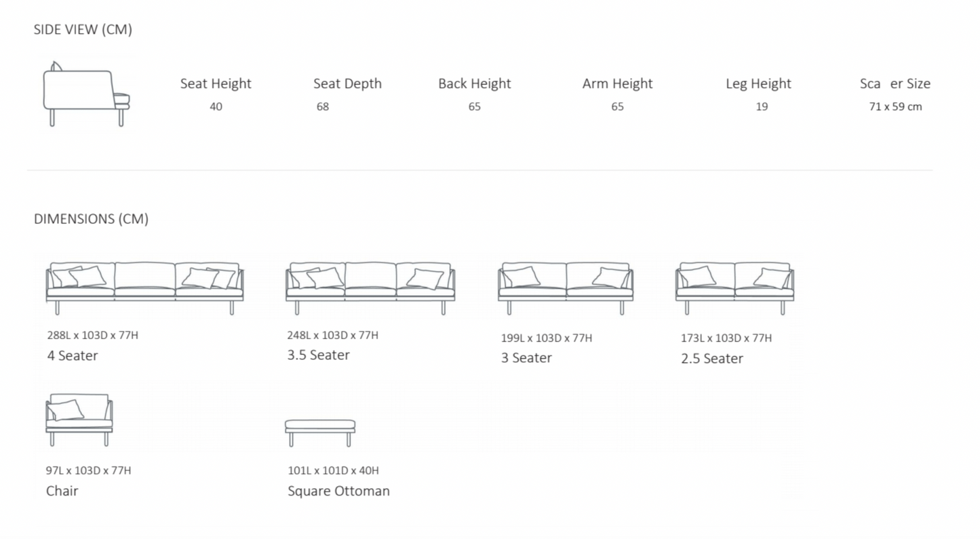The width and height of the screenshot is (980, 539).
Task: Click the 288L x 103D x 77H dimensions
Action: [x=93, y=335]
